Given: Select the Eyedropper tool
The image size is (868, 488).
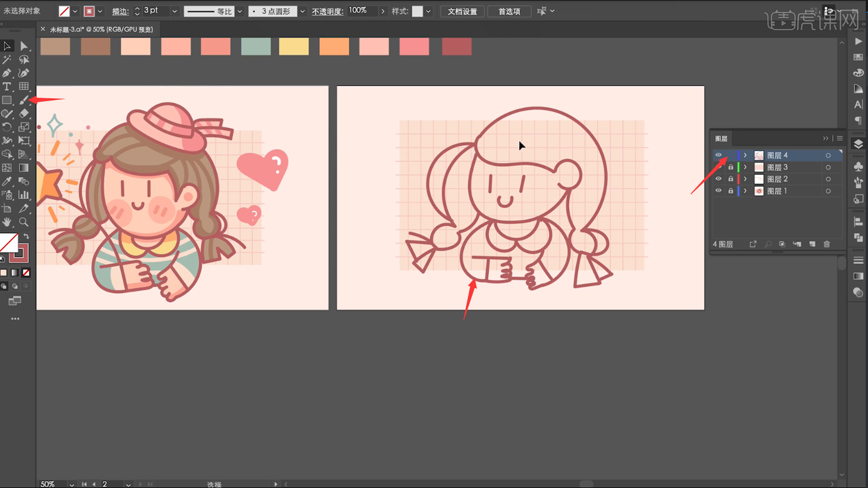Looking at the screenshot, I should pos(7,181).
